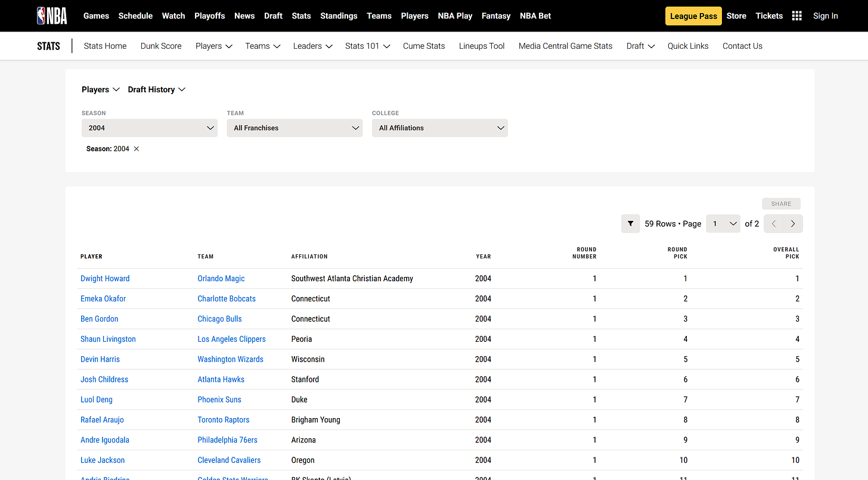Image resolution: width=868 pixels, height=480 pixels.
Task: Open Media Central Game Stats
Action: coord(565,46)
